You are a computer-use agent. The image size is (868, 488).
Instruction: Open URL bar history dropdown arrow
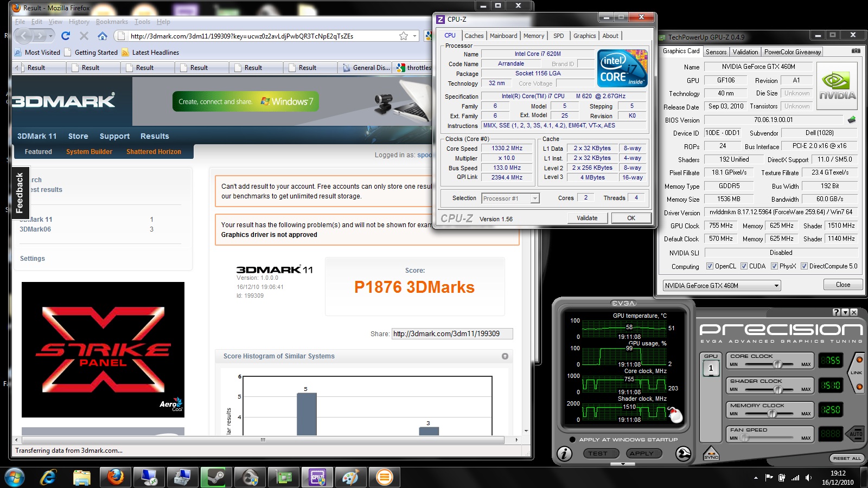point(415,36)
